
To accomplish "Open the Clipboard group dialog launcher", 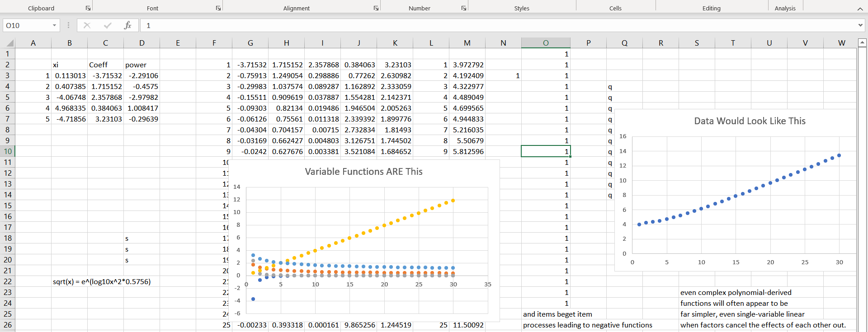I will (x=88, y=8).
